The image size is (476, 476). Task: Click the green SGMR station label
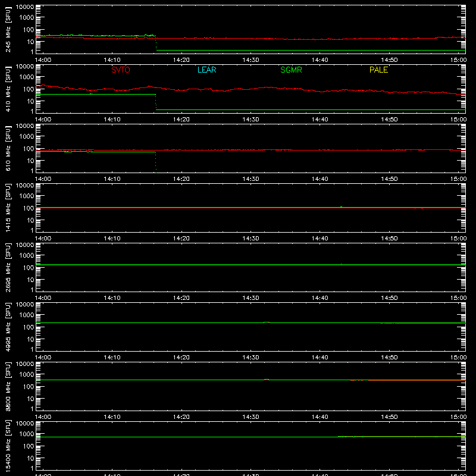pyautogui.click(x=291, y=70)
